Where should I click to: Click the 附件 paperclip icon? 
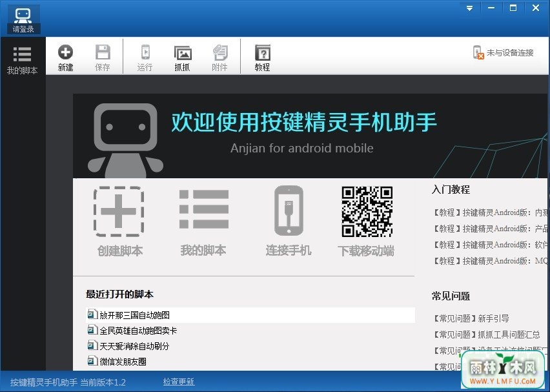(220, 58)
